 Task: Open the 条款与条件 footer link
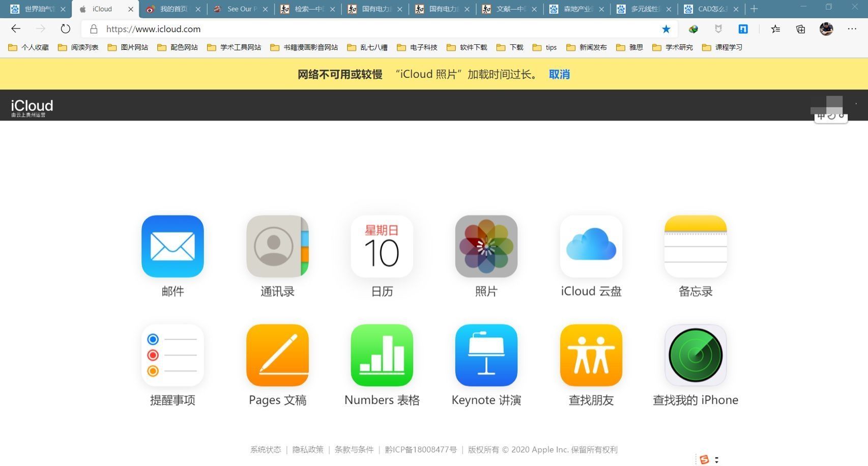(354, 450)
